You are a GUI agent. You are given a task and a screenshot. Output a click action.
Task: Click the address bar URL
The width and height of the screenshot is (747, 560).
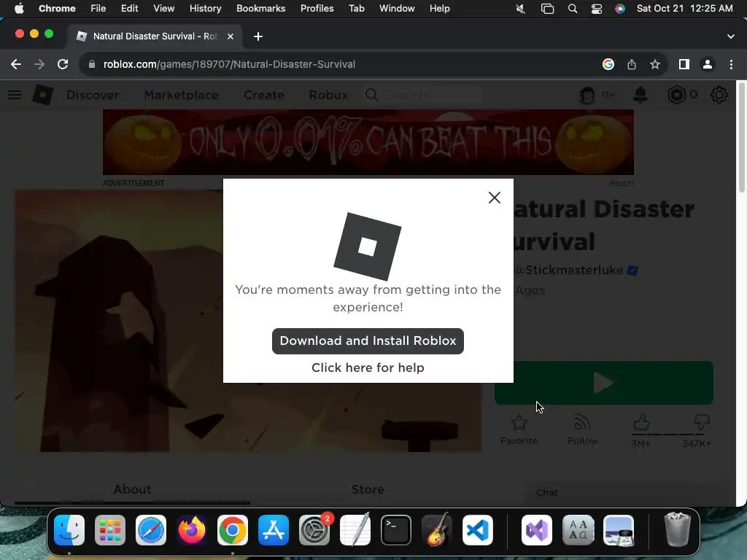tap(229, 64)
